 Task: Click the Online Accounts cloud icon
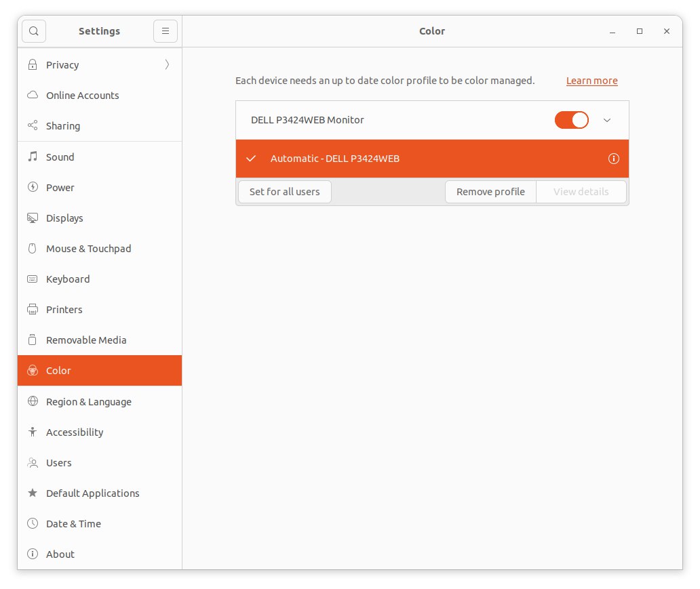pos(33,95)
